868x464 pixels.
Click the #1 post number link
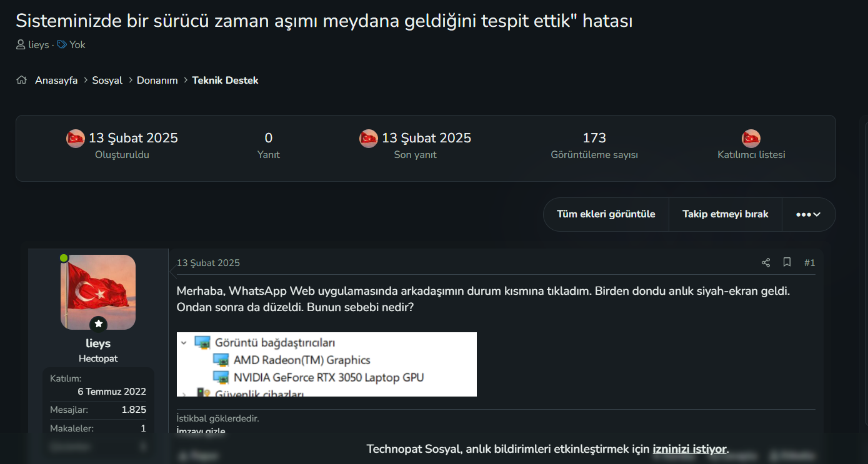coord(809,263)
